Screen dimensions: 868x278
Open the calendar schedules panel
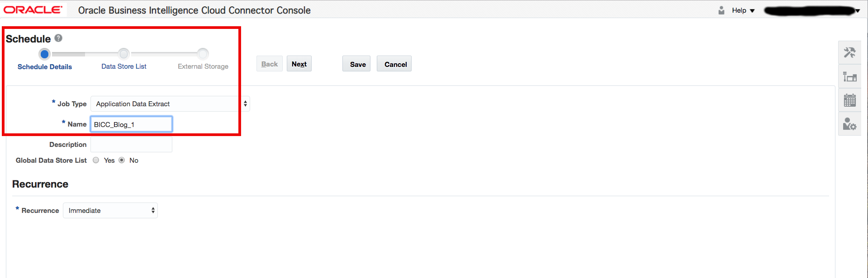849,100
